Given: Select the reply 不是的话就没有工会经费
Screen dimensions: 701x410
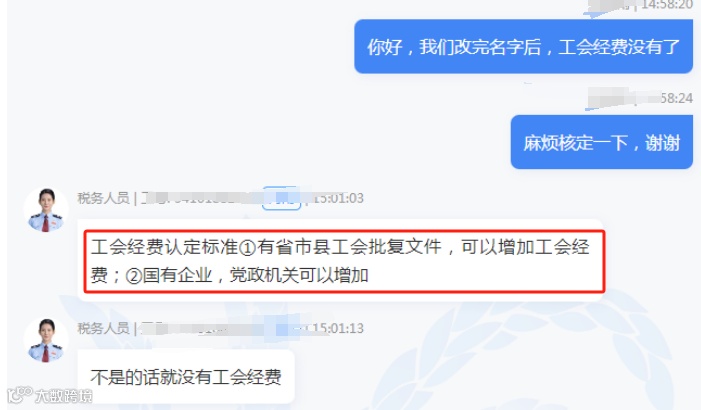Looking at the screenshot, I should tap(186, 376).
